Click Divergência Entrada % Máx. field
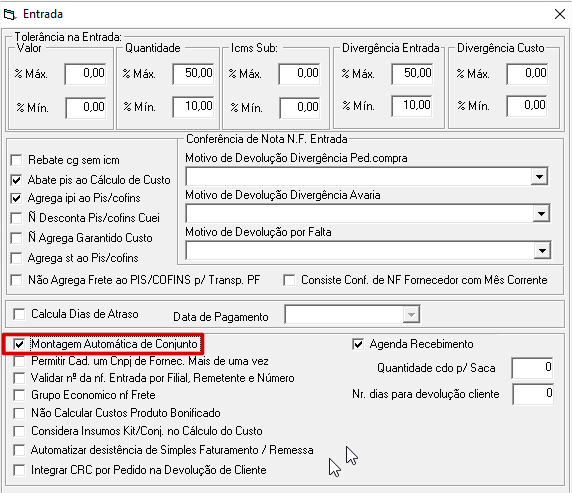Image resolution: width=572 pixels, height=493 pixels. (x=412, y=74)
